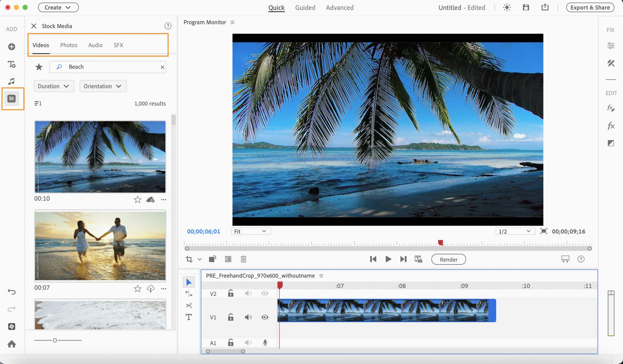Switch to the Photos tab
The image size is (623, 364).
click(x=68, y=45)
